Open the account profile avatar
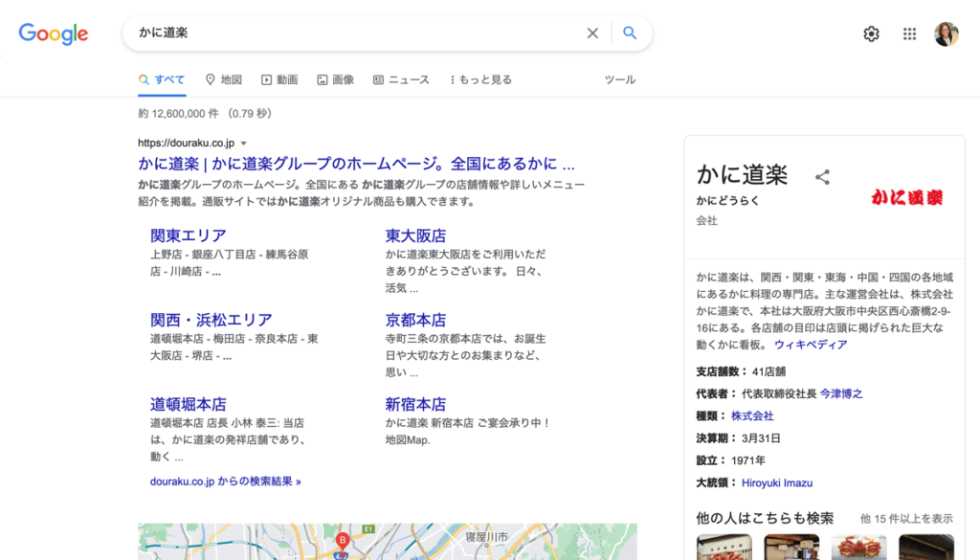The width and height of the screenshot is (980, 560). pos(947,34)
